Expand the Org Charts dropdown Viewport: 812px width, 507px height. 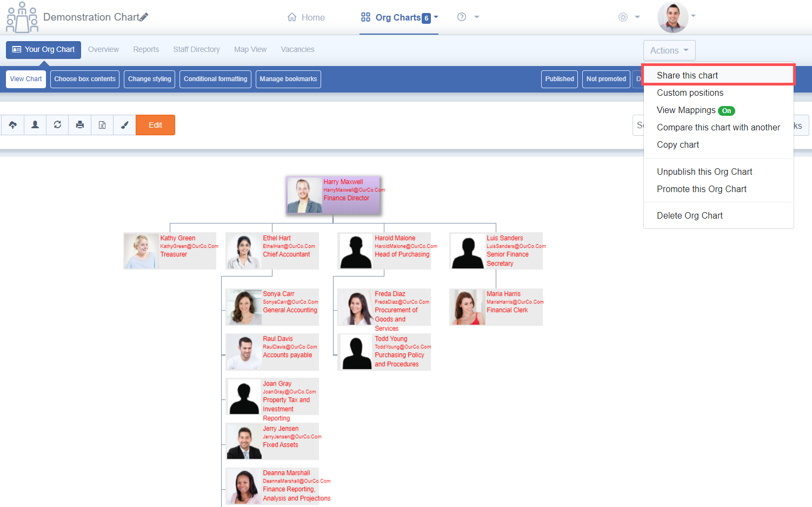[x=436, y=17]
